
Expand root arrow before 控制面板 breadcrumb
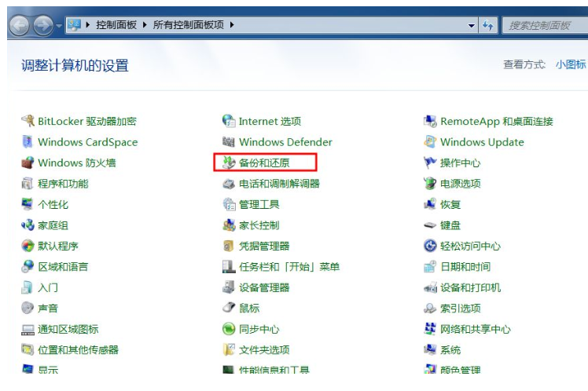tap(88, 25)
